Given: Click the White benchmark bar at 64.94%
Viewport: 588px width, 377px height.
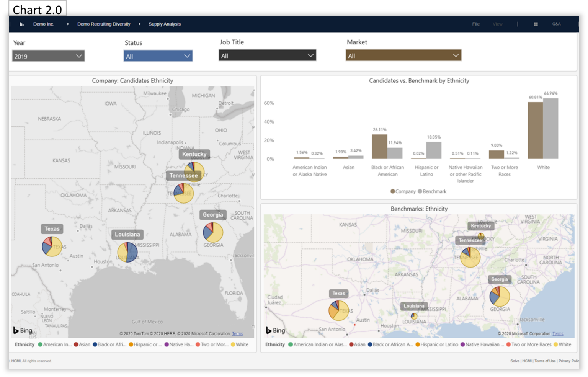Looking at the screenshot, I should (x=550, y=128).
